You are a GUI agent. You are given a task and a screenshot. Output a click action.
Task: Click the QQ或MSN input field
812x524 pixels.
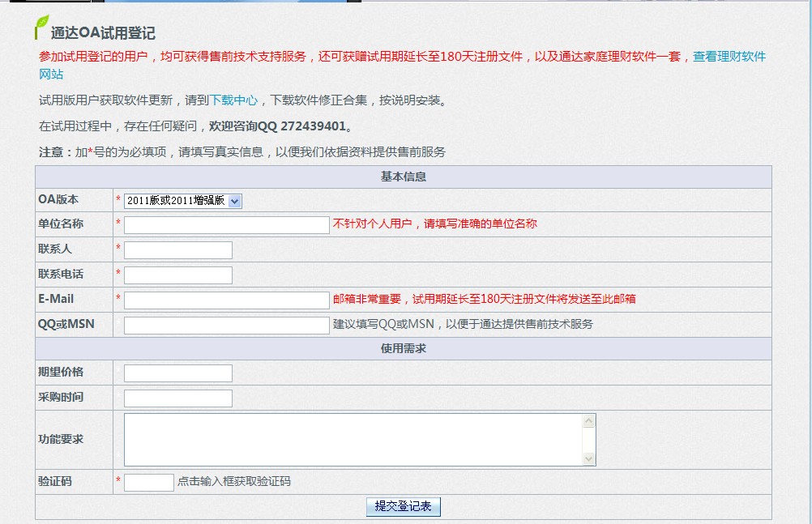tap(227, 325)
